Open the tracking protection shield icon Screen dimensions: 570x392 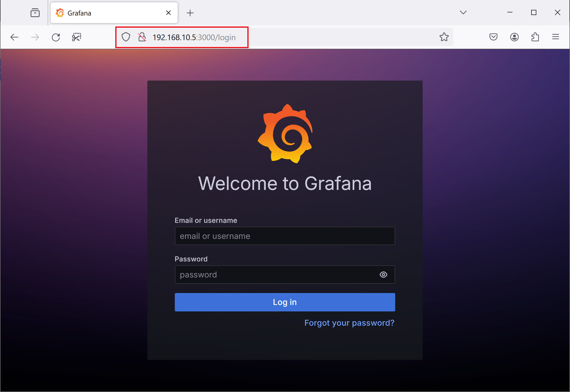coord(126,37)
